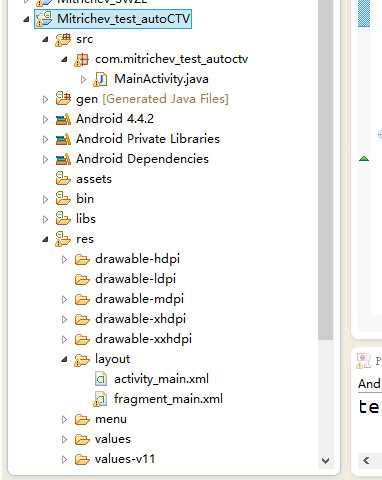This screenshot has height=480, width=382.
Task: Click the fragment_main.xml file icon
Action: point(101,399)
